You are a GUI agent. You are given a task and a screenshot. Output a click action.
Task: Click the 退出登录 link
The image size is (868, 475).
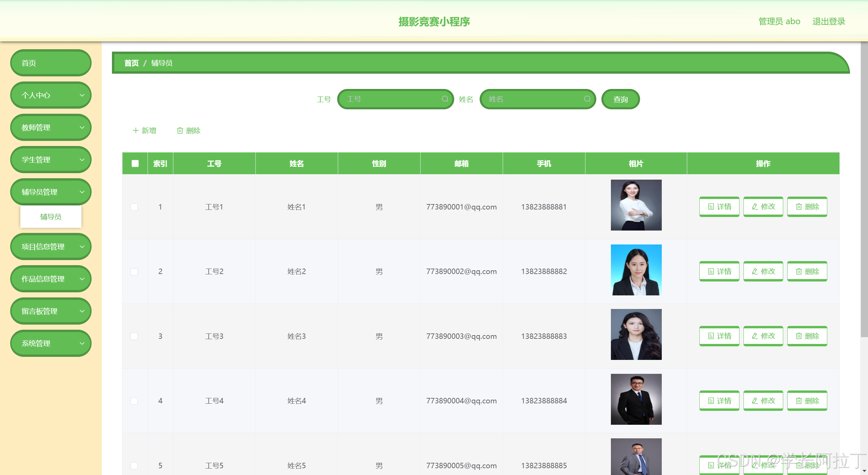[x=828, y=21]
